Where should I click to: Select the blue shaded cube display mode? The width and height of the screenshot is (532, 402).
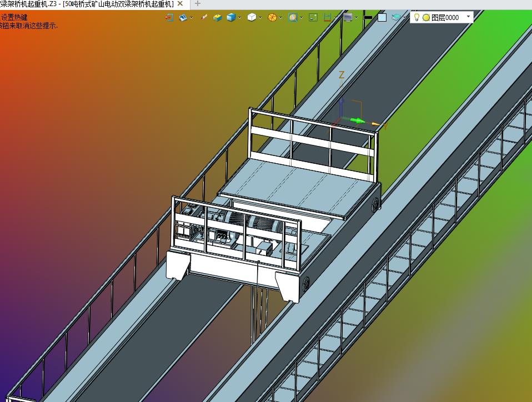tap(231, 17)
